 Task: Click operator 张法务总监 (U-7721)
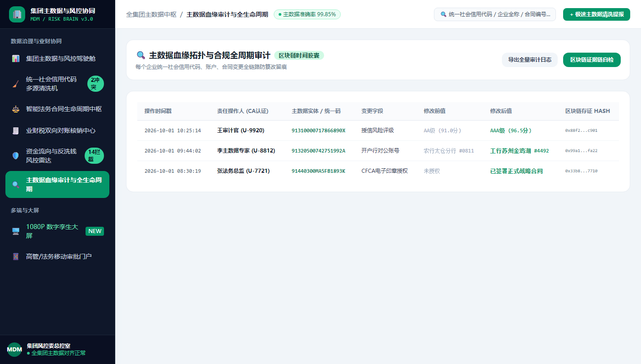(244, 171)
